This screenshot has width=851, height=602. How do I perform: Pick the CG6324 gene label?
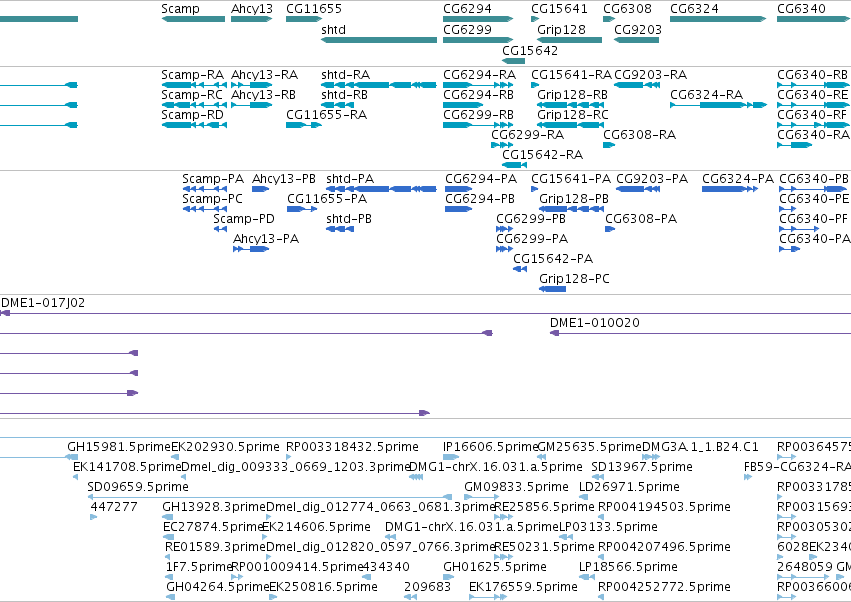(x=694, y=9)
